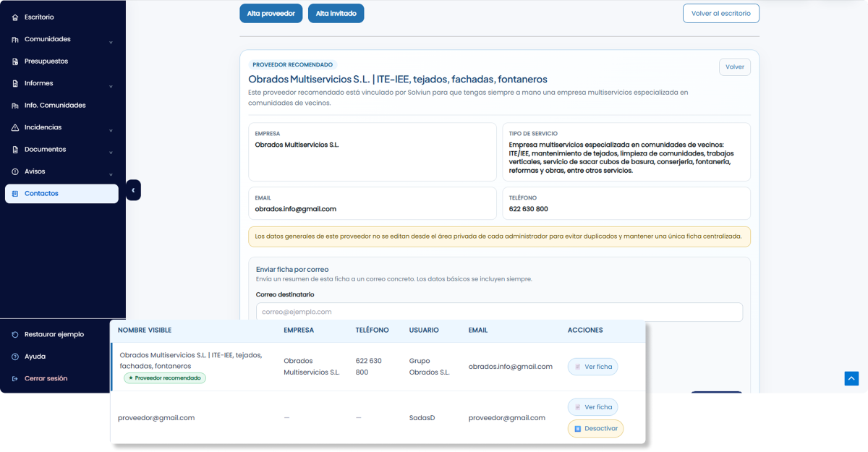Select Restaurar ejemplo in sidebar
The image size is (868, 452).
tap(61, 335)
